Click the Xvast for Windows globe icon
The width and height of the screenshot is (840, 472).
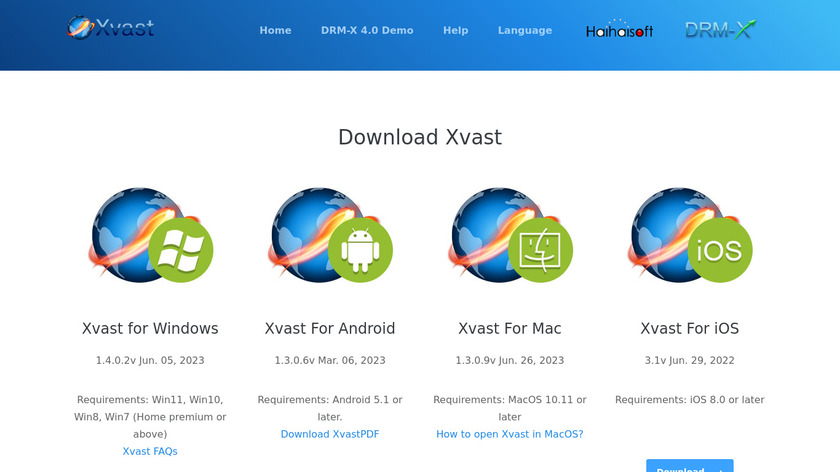pos(151,235)
